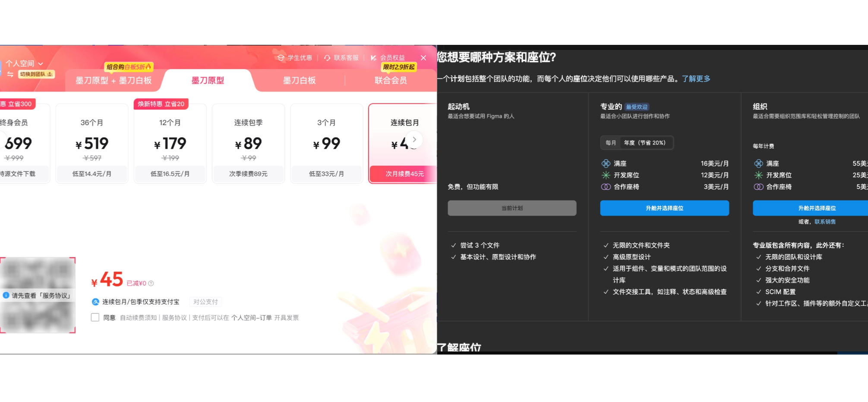This screenshot has height=402, width=868.
Task: Choose the 连续包季 ¥89 plan
Action: [x=248, y=144]
